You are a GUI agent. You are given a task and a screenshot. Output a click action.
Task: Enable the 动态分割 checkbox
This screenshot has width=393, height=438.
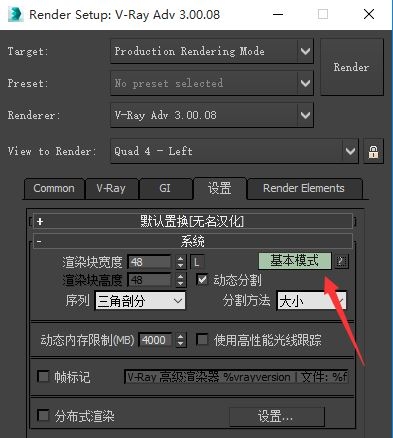click(202, 279)
